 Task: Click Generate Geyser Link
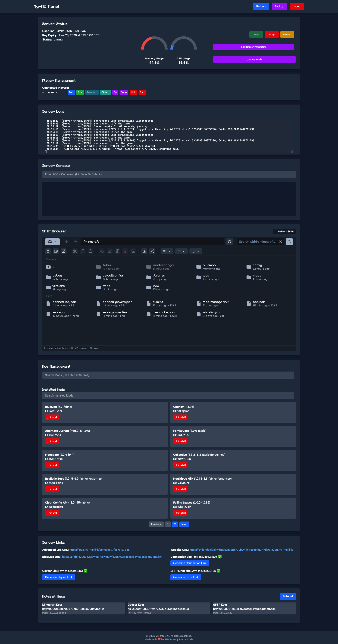(x=59, y=577)
